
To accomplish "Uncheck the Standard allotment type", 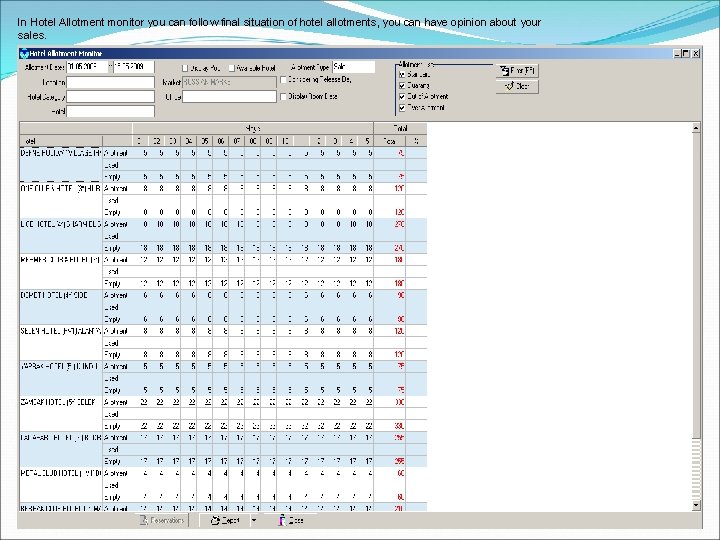I will click(402, 74).
